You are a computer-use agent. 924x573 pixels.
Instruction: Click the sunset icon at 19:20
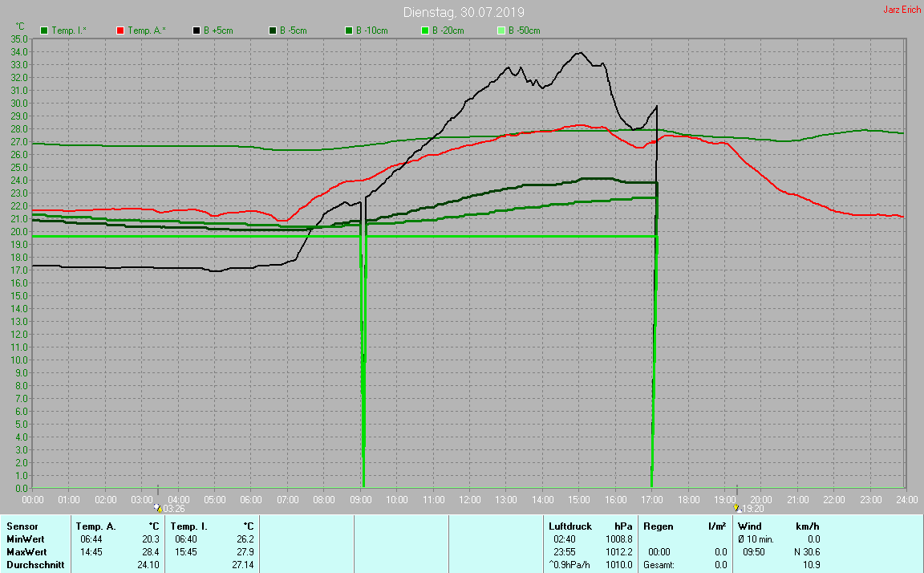736,508
